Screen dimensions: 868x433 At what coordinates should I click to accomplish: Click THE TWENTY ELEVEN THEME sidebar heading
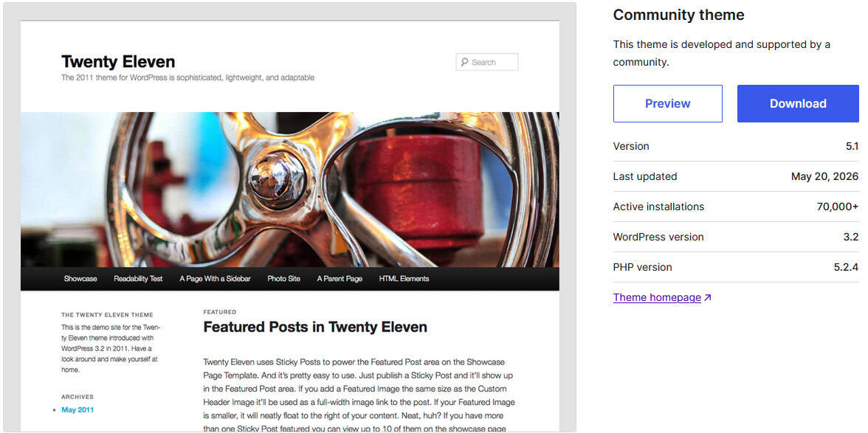pyautogui.click(x=108, y=315)
